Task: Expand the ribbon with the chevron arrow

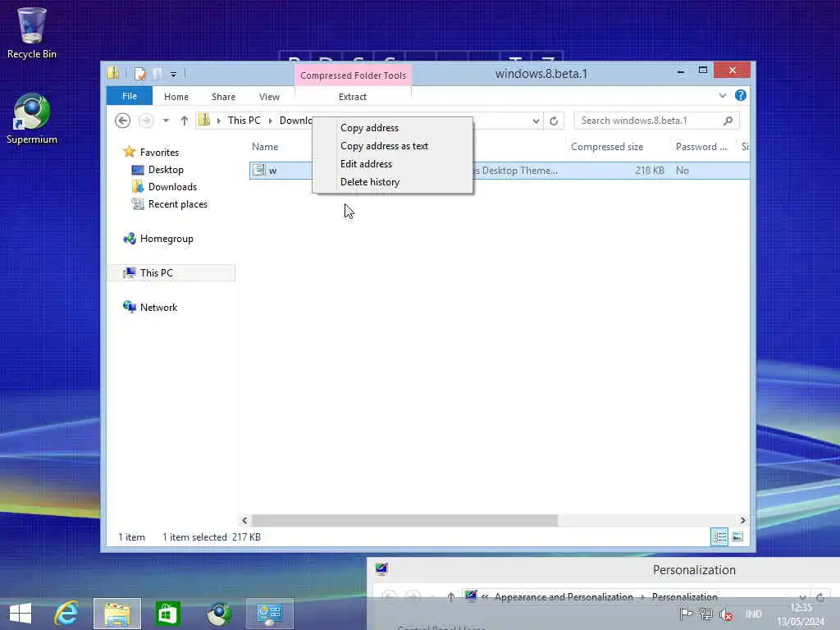Action: click(722, 95)
